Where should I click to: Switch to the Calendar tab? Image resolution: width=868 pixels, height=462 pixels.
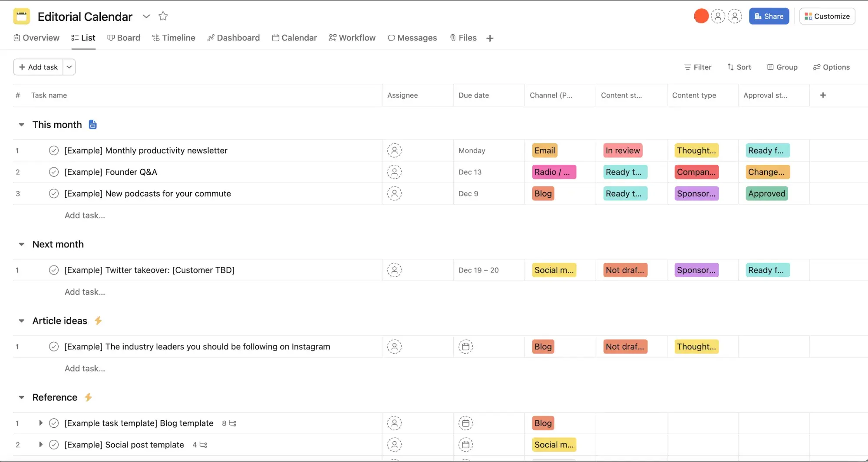[x=294, y=38]
